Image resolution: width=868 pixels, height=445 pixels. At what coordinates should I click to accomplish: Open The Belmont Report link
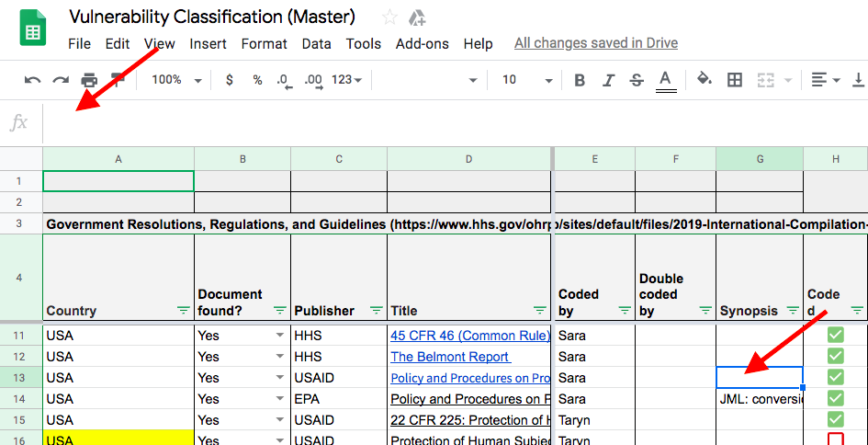click(x=451, y=357)
